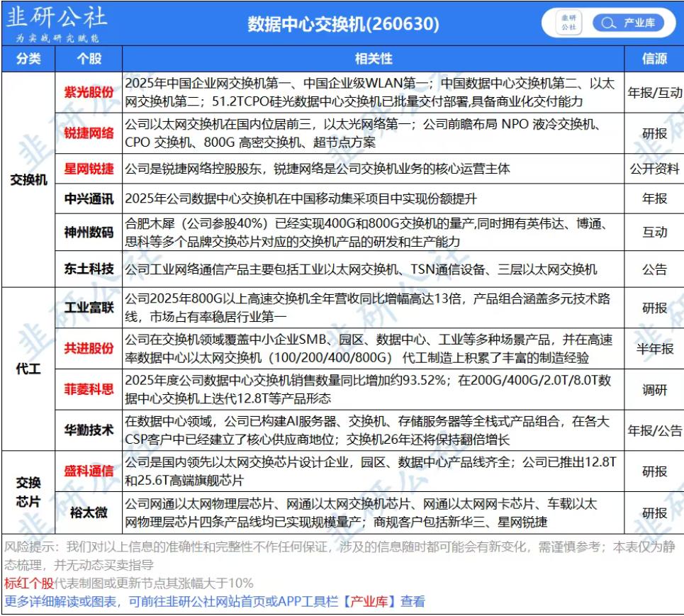Click the 个股 column header

click(89, 58)
